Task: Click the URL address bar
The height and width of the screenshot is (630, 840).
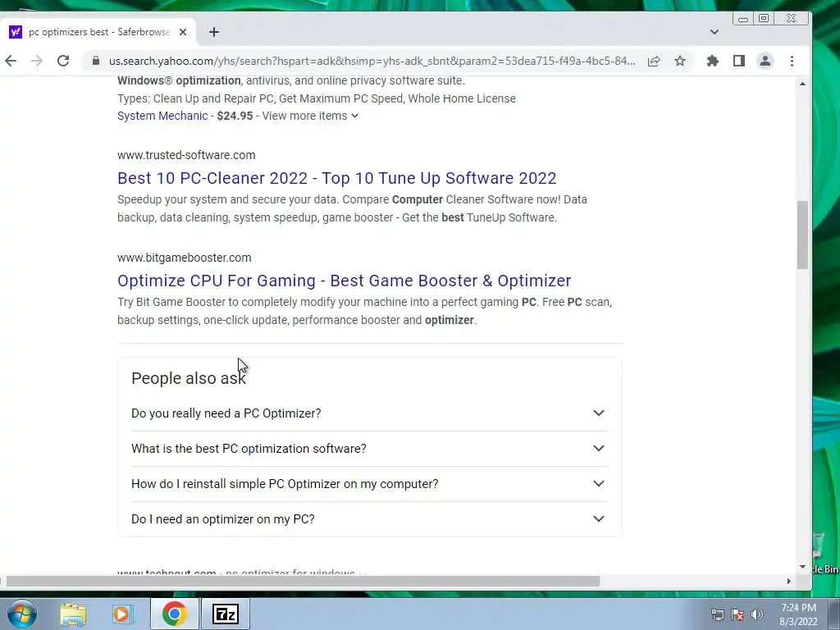Action: tap(372, 61)
